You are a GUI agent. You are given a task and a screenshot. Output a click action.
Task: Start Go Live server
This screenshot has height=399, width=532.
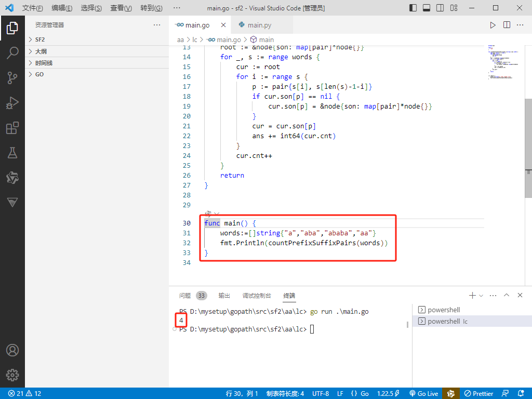(423, 393)
